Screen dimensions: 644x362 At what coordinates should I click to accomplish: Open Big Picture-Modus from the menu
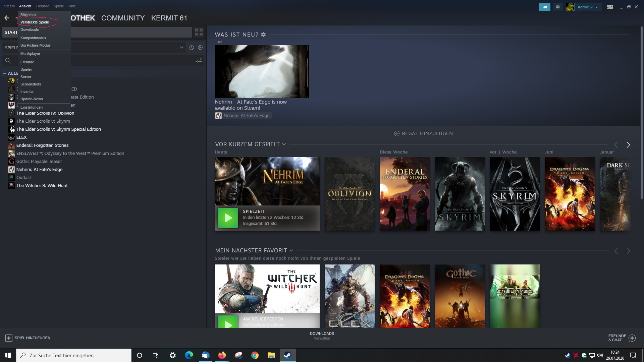[x=36, y=45]
